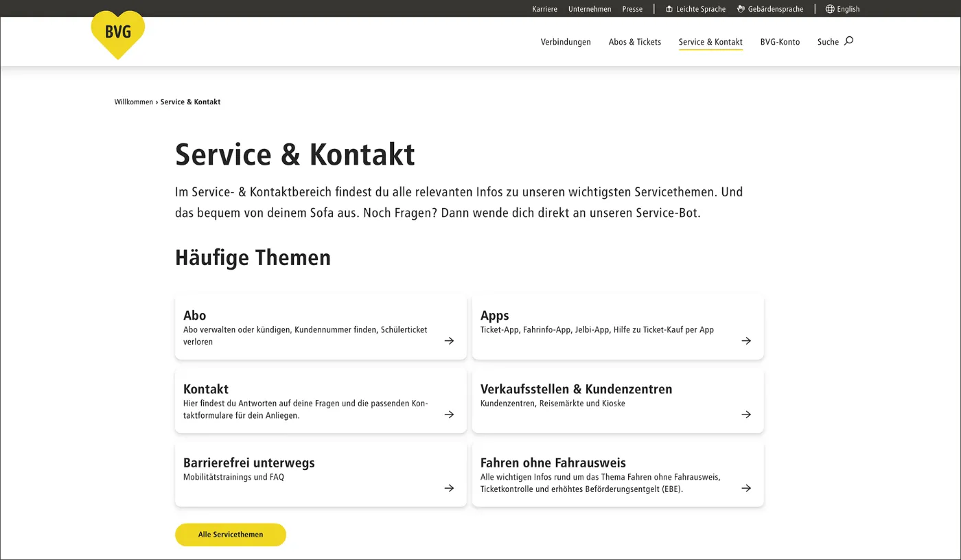Open the BVG-Konto menu
The width and height of the screenshot is (961, 560).
pyautogui.click(x=780, y=42)
